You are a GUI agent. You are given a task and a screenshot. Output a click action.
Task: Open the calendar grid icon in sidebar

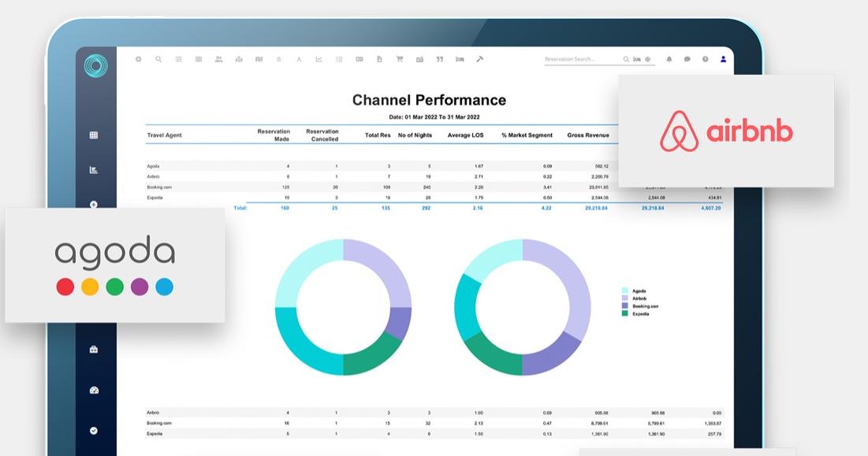click(94, 135)
